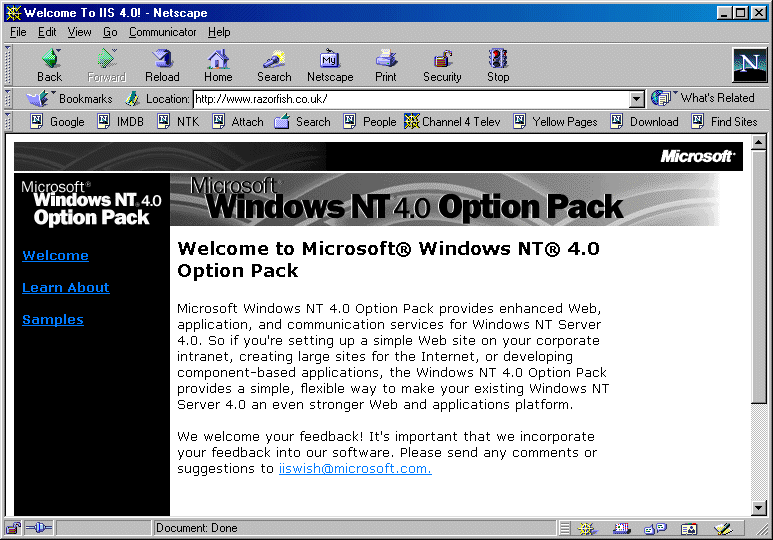Click the component bar grip handle
The width and height of the screenshot is (773, 540).
point(565,529)
